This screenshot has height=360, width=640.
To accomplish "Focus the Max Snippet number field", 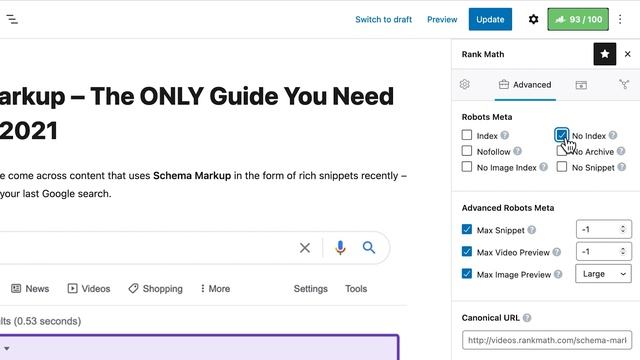I will (604, 229).
